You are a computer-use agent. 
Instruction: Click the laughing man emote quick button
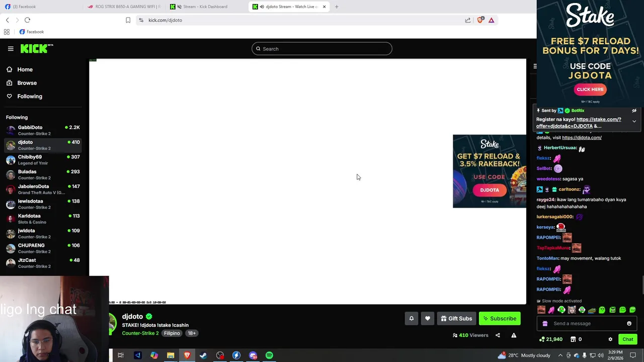(x=541, y=310)
